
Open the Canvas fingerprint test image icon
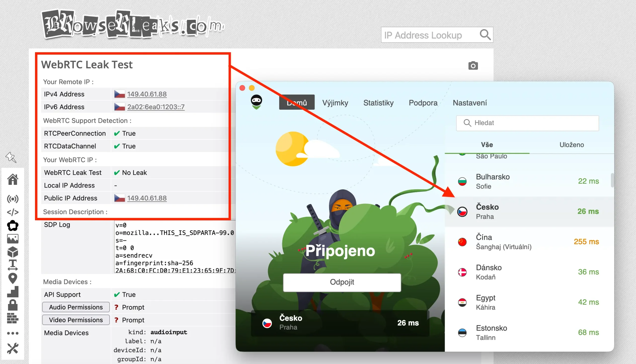[x=12, y=238]
